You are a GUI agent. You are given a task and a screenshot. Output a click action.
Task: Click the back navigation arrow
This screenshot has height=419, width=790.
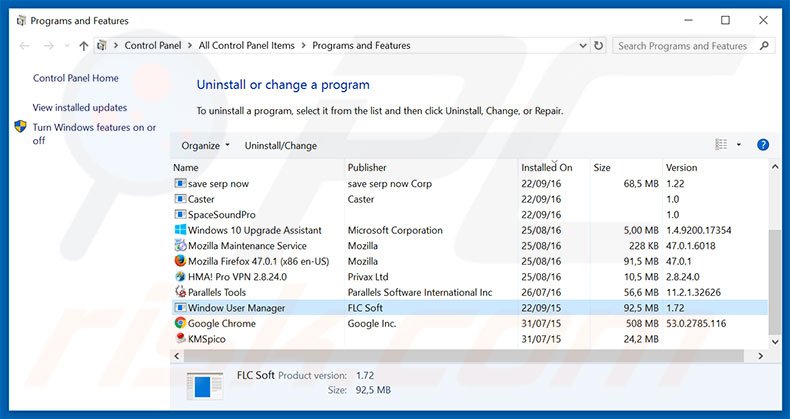[24, 46]
